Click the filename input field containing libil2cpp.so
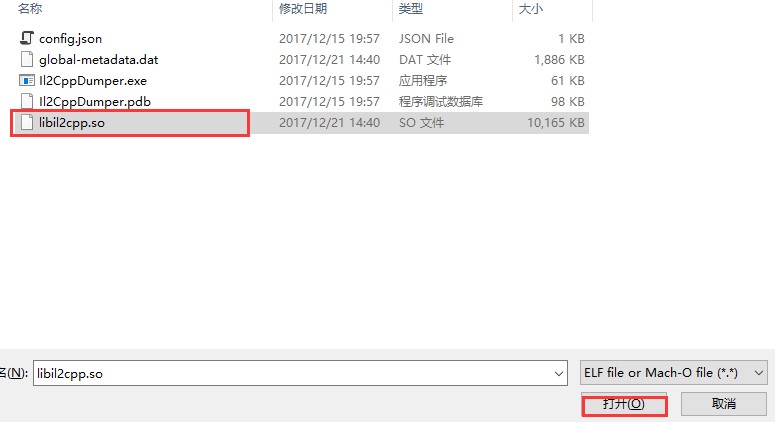The height and width of the screenshot is (422, 775). pyautogui.click(x=300, y=373)
